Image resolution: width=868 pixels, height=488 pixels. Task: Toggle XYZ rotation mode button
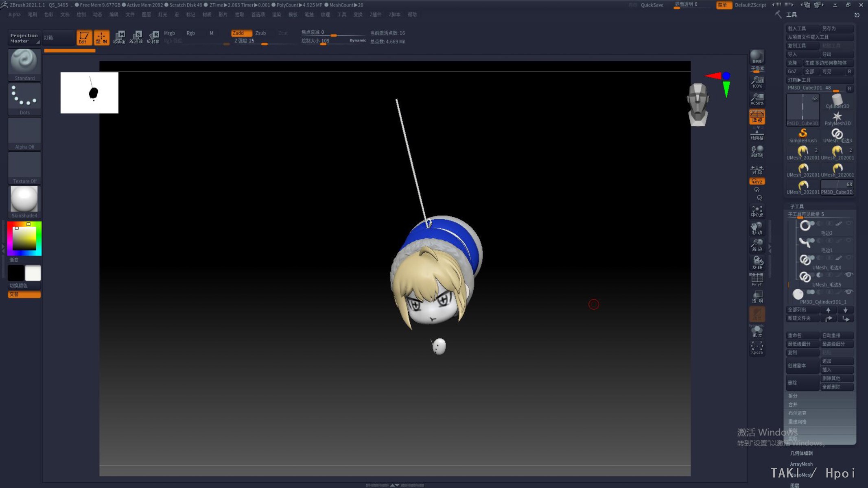coord(757,181)
